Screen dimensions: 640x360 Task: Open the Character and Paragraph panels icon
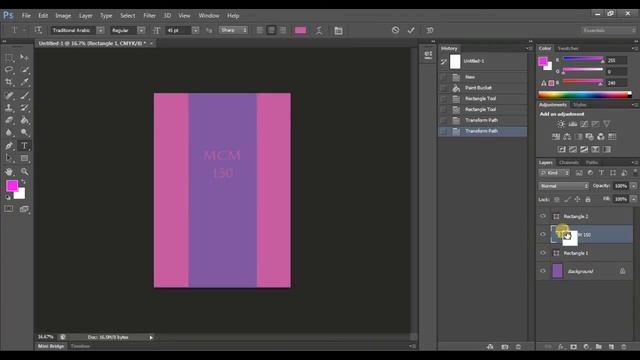pos(338,30)
